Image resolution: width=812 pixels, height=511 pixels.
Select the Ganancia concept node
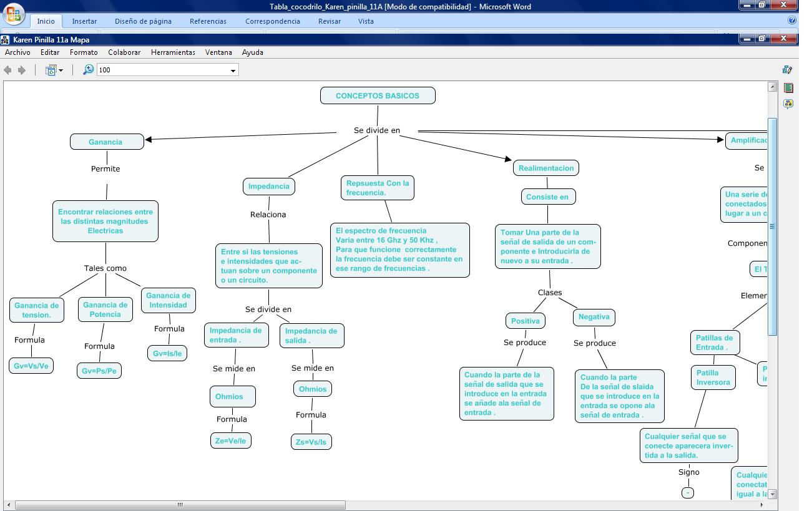tap(106, 141)
